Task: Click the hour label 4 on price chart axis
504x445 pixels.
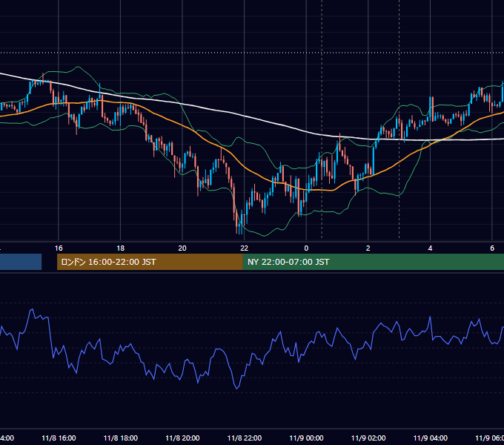Action: point(430,248)
